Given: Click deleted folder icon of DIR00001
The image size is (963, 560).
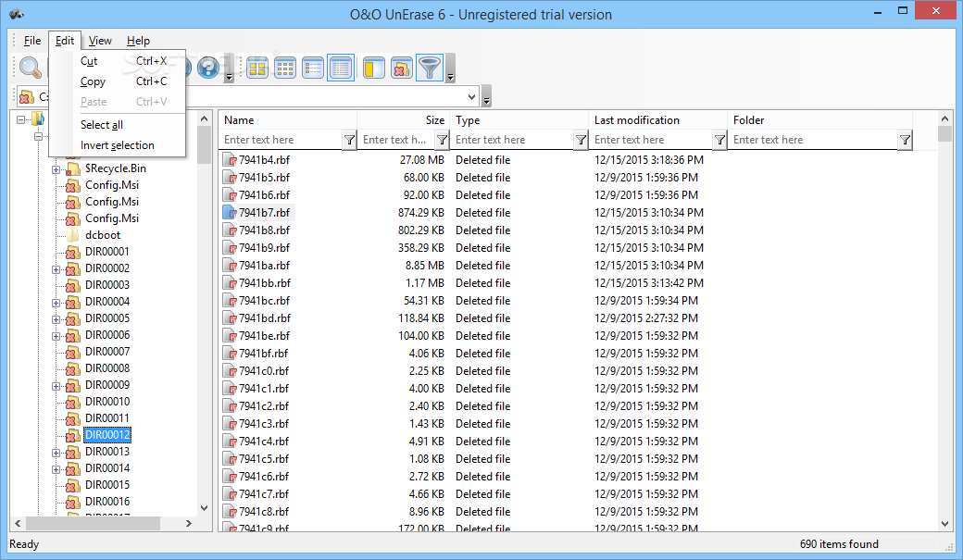Looking at the screenshot, I should [x=73, y=253].
